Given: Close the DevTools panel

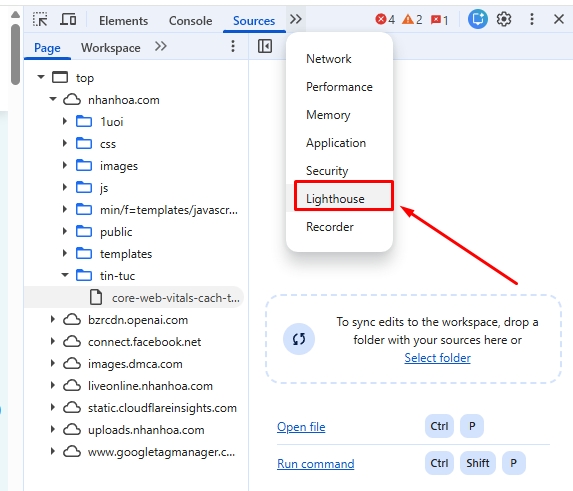Looking at the screenshot, I should [559, 19].
